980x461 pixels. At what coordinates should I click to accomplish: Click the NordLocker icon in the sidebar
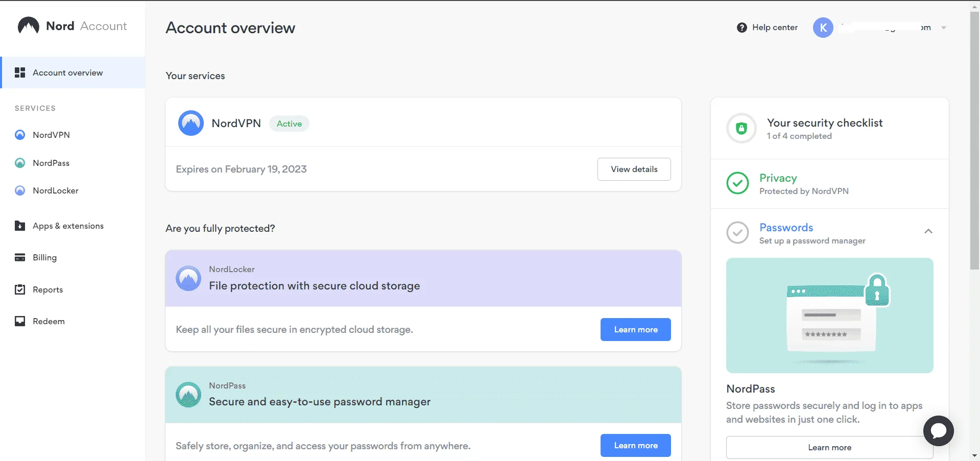[20, 190]
